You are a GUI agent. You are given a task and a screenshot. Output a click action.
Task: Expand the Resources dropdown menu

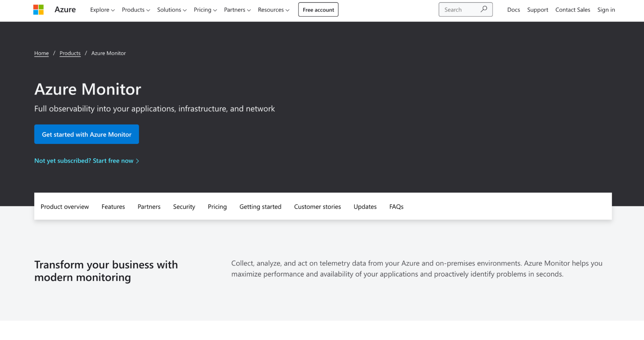274,10
